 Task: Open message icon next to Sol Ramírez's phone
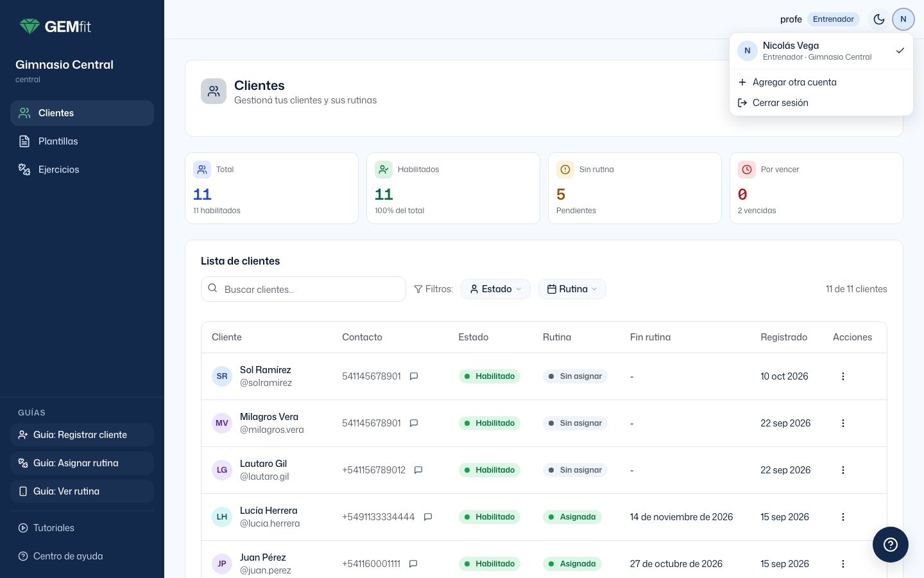tap(414, 376)
